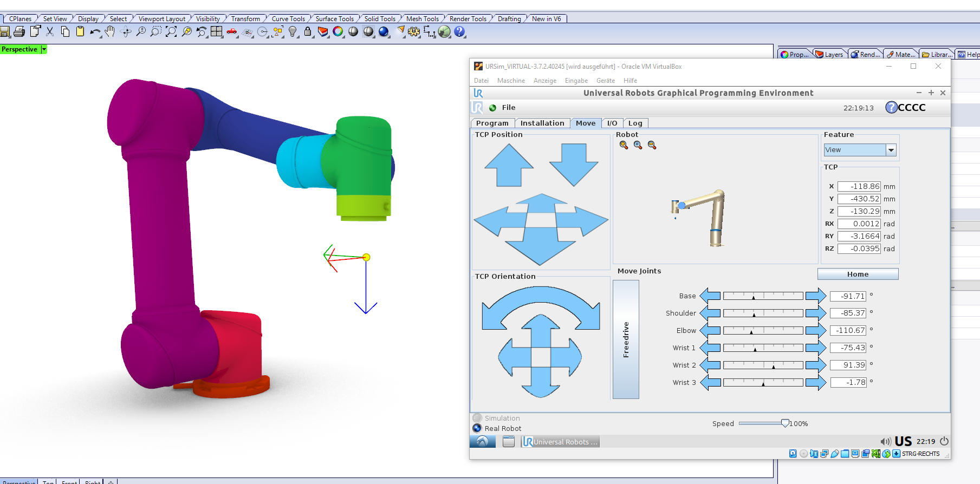Viewport: 980px width, 484px height.
Task: Click the Perspective viewport title
Action: pyautogui.click(x=20, y=49)
